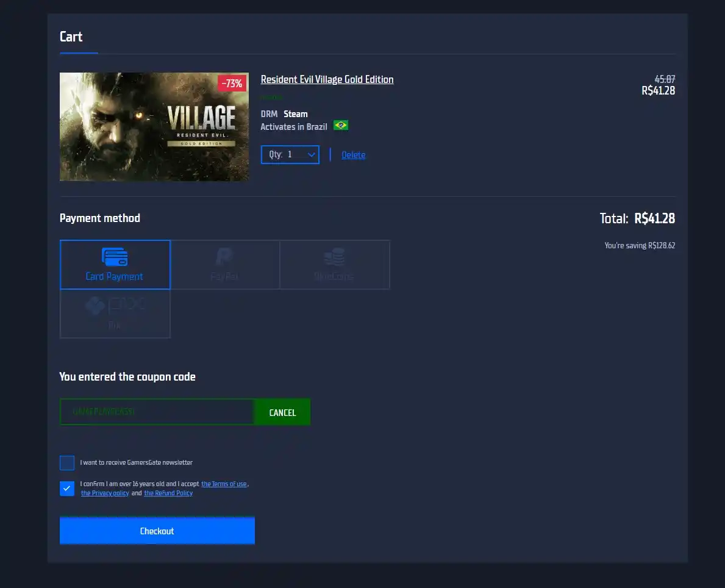Delete the item from cart

coord(353,155)
